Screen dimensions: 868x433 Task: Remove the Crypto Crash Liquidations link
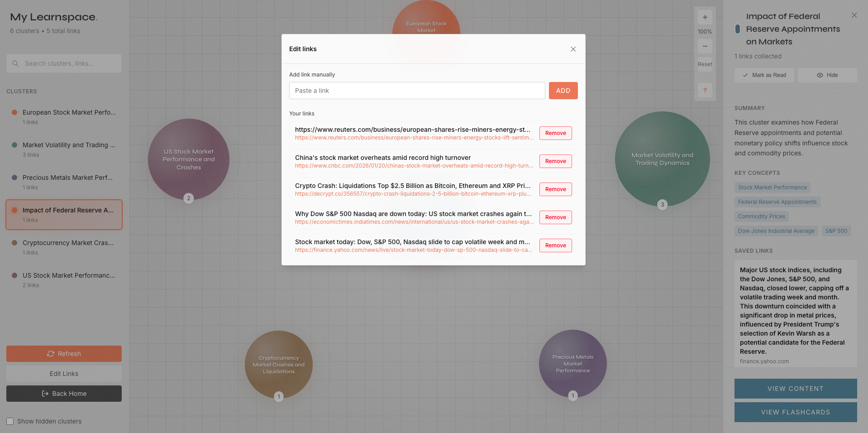(555, 189)
